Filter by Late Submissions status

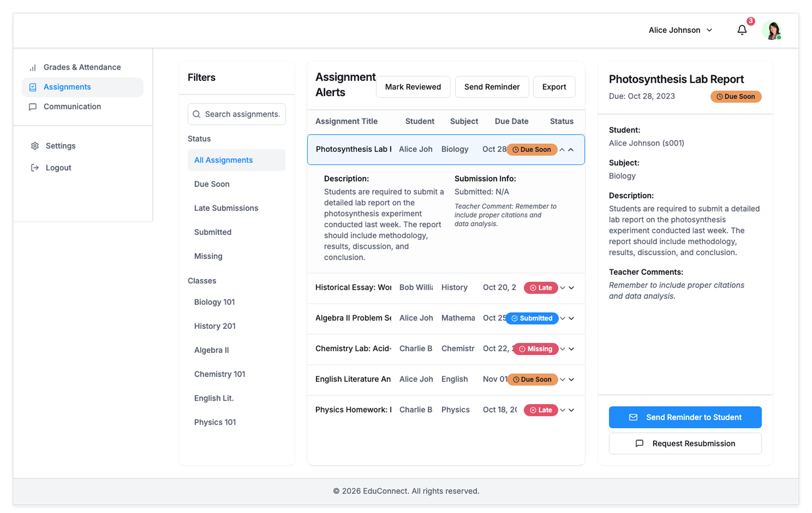pyautogui.click(x=226, y=208)
